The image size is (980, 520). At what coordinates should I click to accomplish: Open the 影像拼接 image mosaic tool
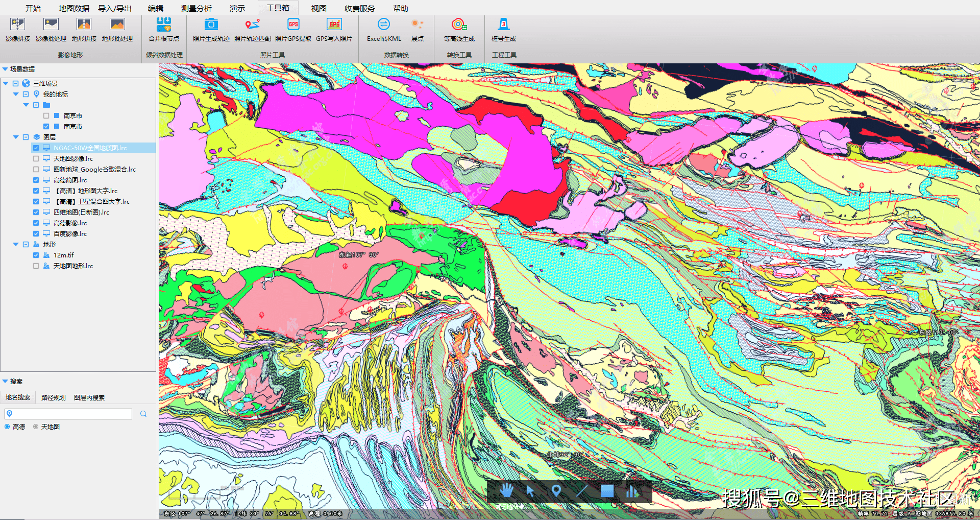click(x=18, y=30)
